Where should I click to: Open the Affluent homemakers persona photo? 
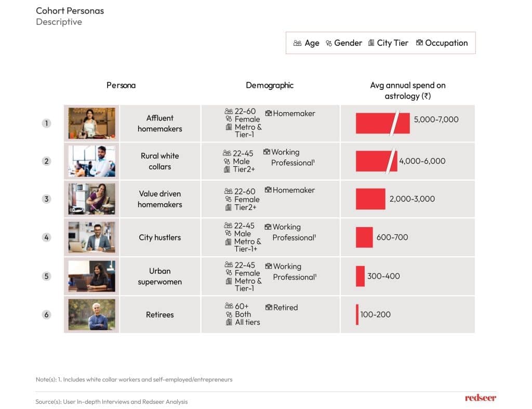[92, 123]
